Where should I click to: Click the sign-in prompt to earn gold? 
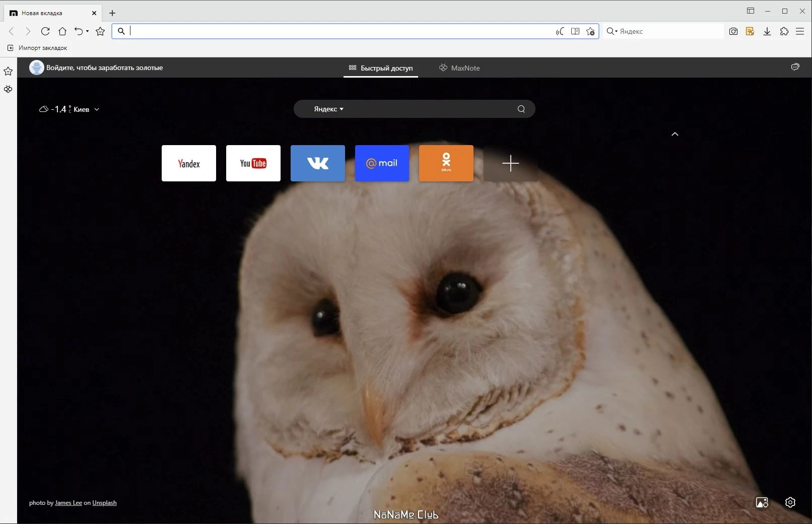click(x=105, y=68)
